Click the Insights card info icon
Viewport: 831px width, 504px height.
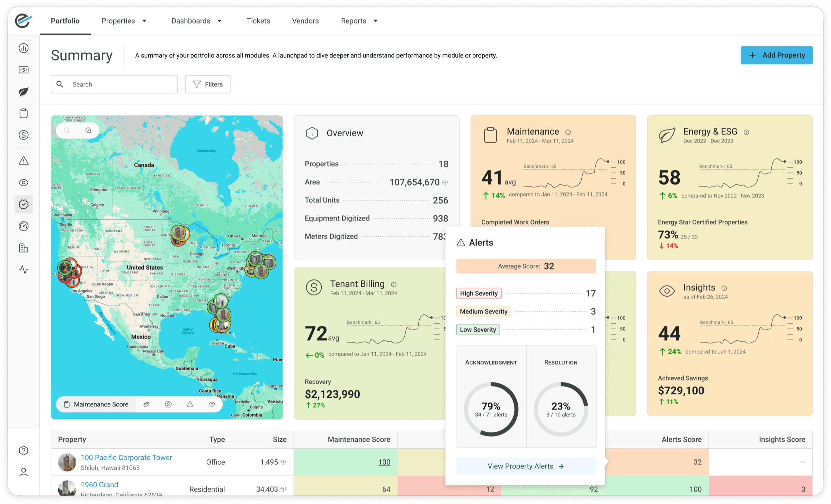pyautogui.click(x=724, y=288)
